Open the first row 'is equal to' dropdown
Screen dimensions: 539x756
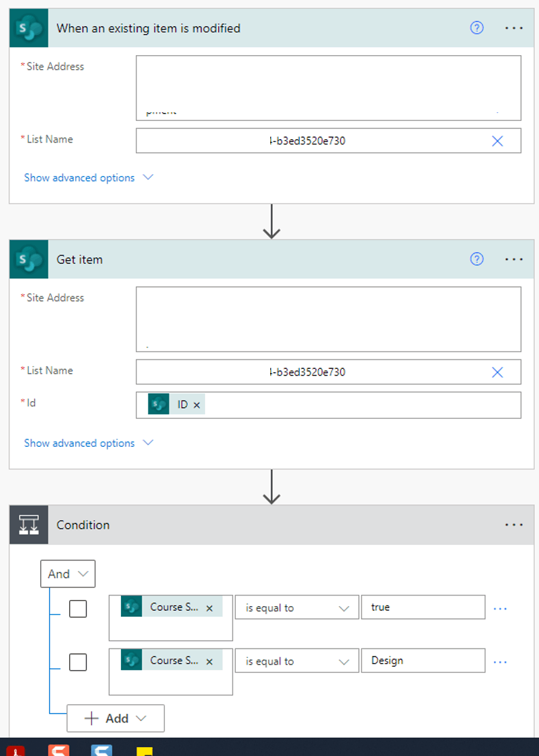[297, 607]
